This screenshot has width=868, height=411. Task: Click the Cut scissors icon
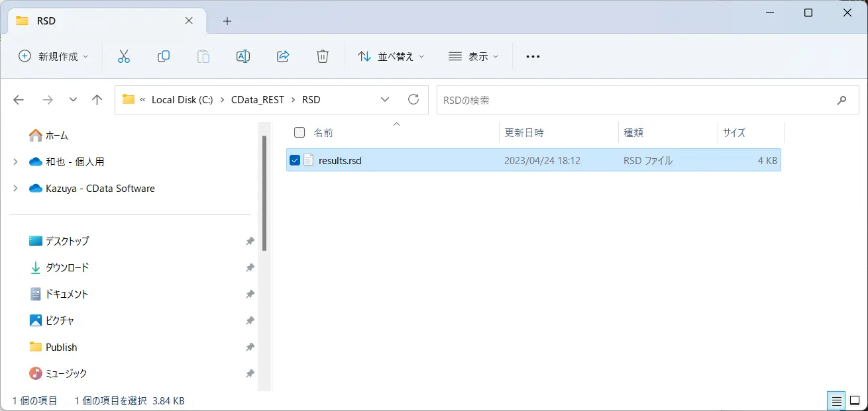[124, 56]
